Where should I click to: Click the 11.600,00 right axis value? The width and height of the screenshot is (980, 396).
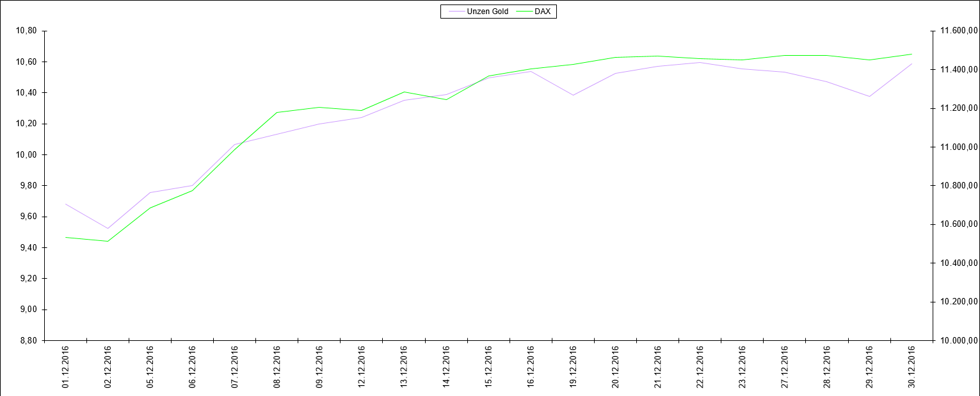point(957,31)
